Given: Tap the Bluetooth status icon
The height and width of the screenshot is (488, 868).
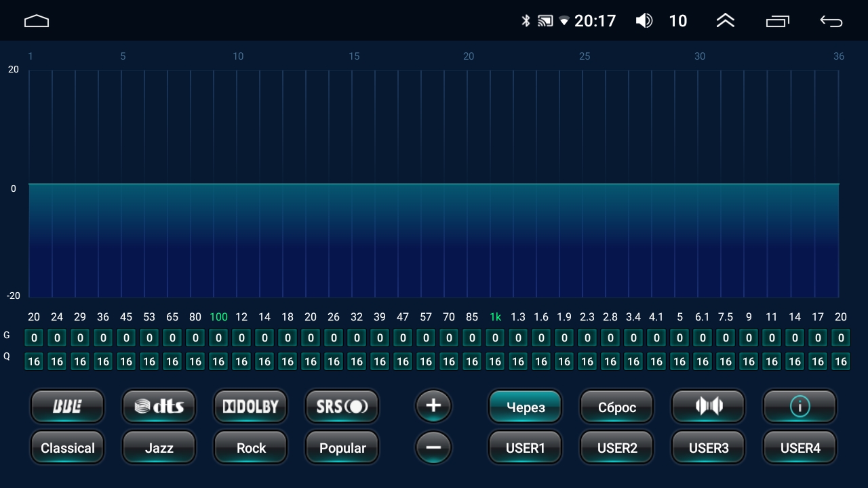Looking at the screenshot, I should [526, 21].
